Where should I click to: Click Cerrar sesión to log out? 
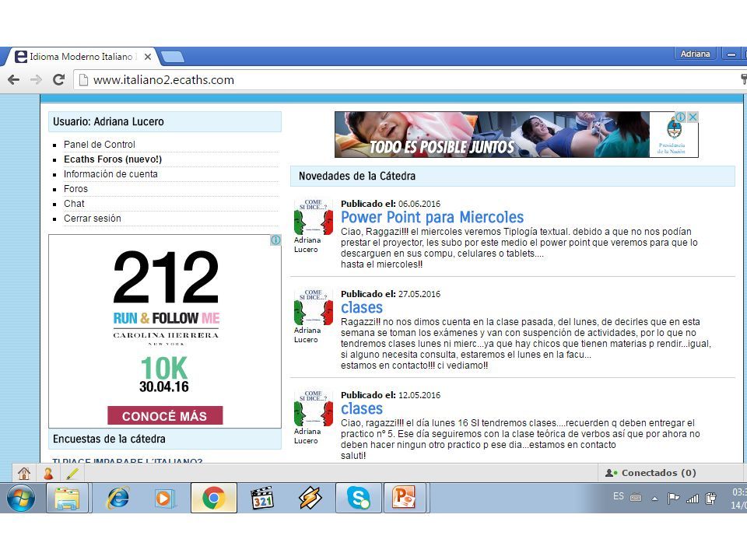coord(93,218)
